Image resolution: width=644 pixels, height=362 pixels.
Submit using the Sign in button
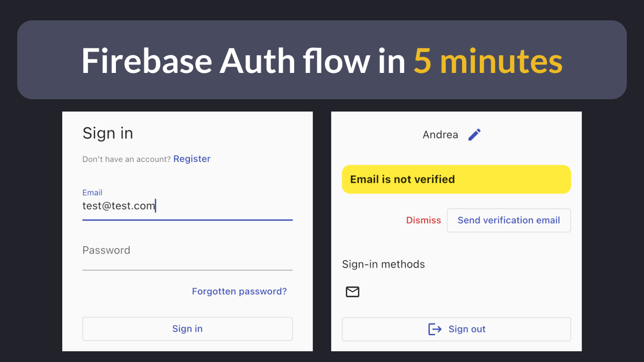pos(187,329)
